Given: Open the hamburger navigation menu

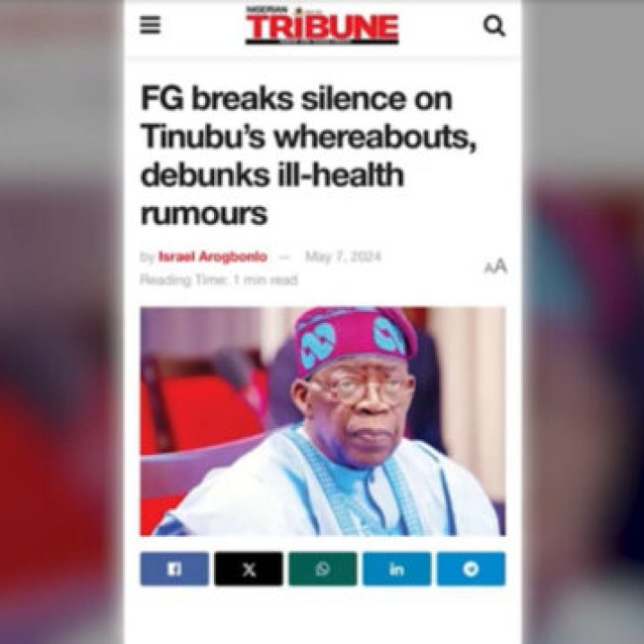Looking at the screenshot, I should [150, 26].
